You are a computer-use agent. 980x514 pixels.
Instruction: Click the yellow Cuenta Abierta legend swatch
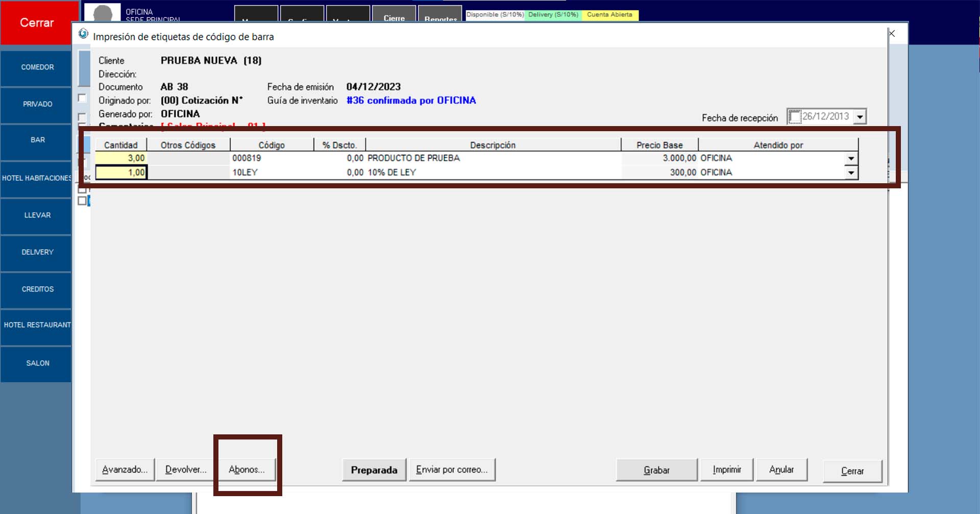tap(609, 15)
